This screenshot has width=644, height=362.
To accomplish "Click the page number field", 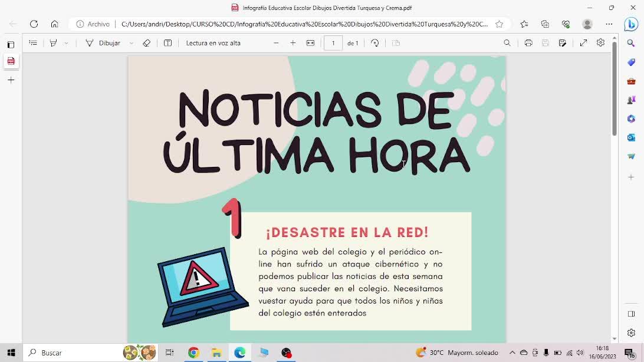I will 333,42.
